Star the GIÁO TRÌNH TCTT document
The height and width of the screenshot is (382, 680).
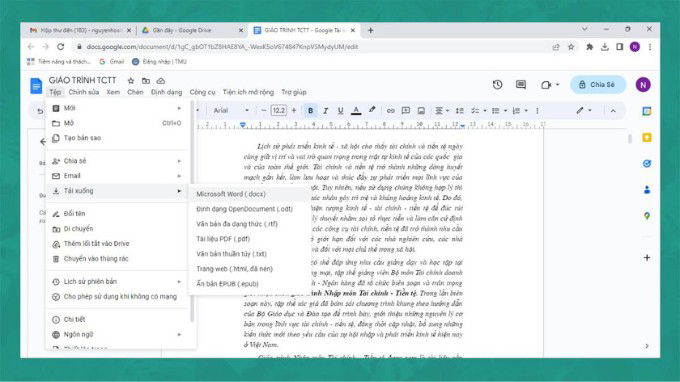pos(131,81)
